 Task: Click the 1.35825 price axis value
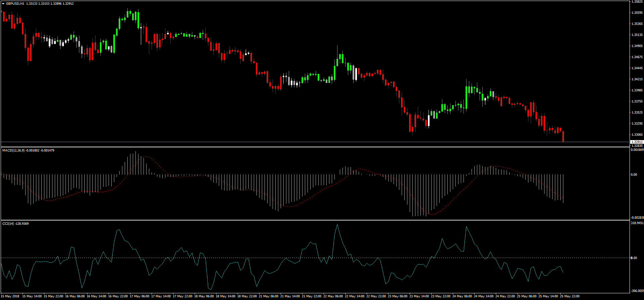click(x=637, y=2)
